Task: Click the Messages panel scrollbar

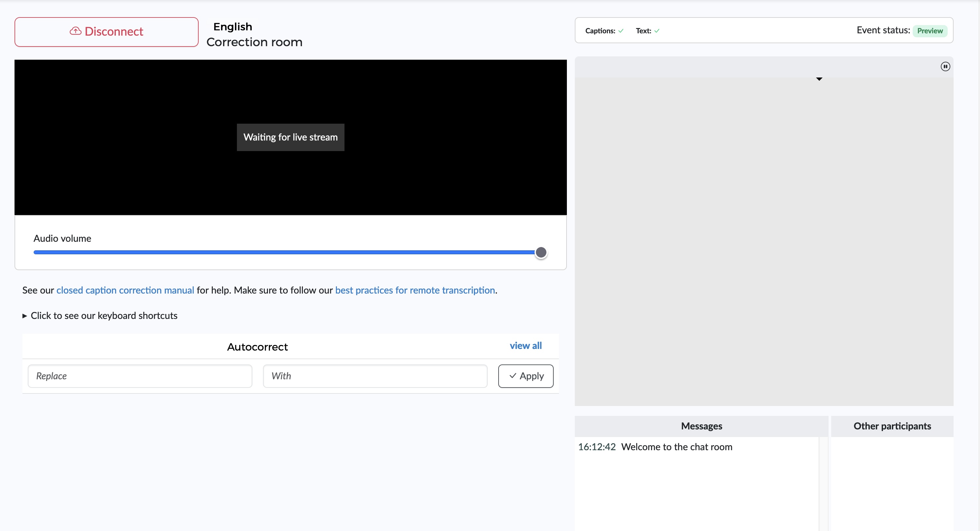Action: coord(823,484)
